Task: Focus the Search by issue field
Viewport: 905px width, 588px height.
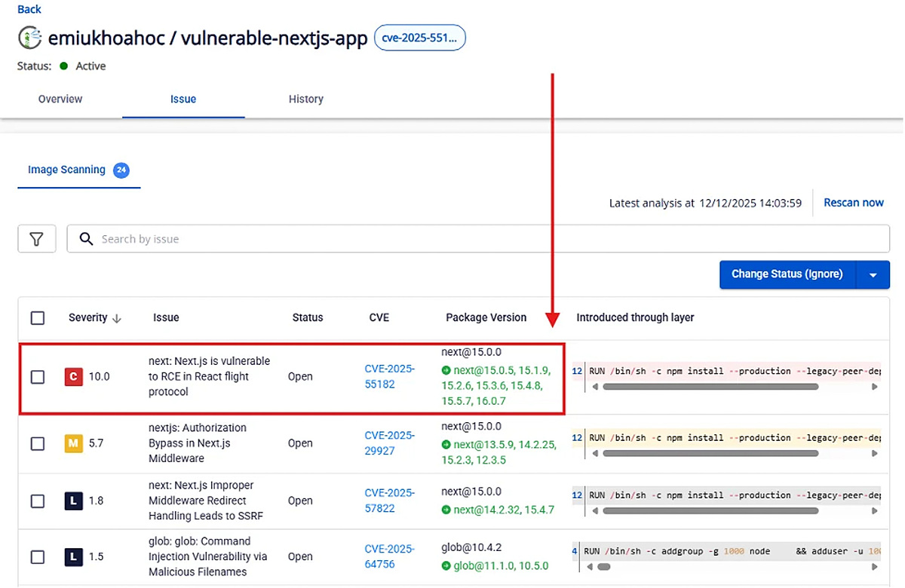Action: point(483,239)
